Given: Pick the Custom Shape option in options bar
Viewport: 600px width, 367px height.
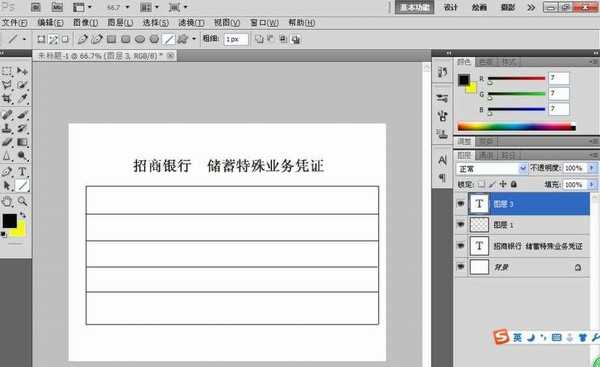Looking at the screenshot, I should coord(183,39).
